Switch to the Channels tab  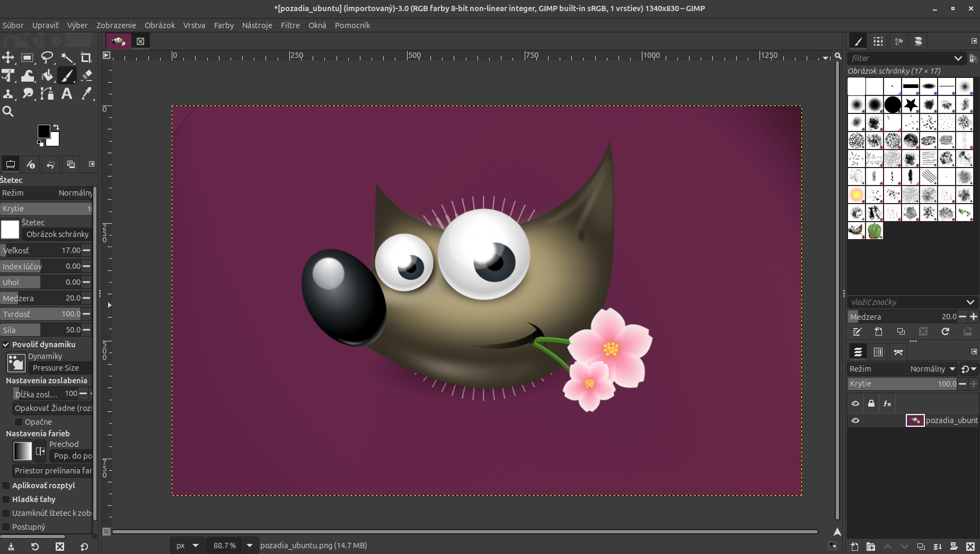[878, 352]
